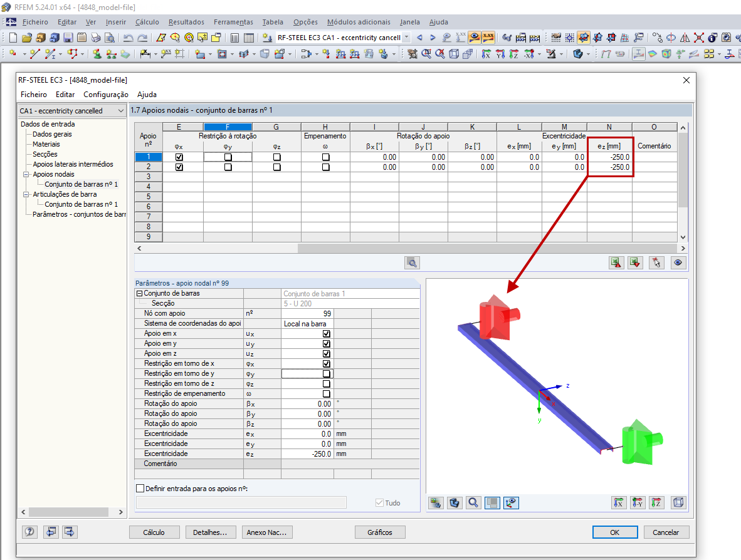Click the table horizontal scrollbar right arrow
This screenshot has height=560, width=741.
click(x=683, y=248)
